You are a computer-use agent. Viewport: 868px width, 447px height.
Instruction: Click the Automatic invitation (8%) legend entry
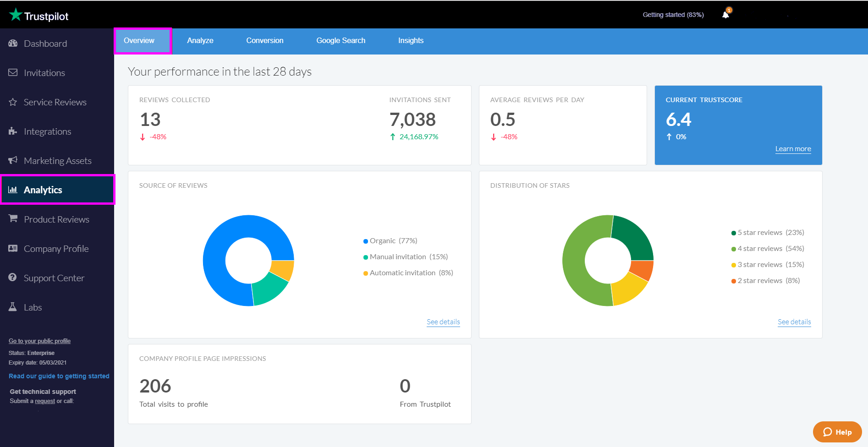click(408, 273)
